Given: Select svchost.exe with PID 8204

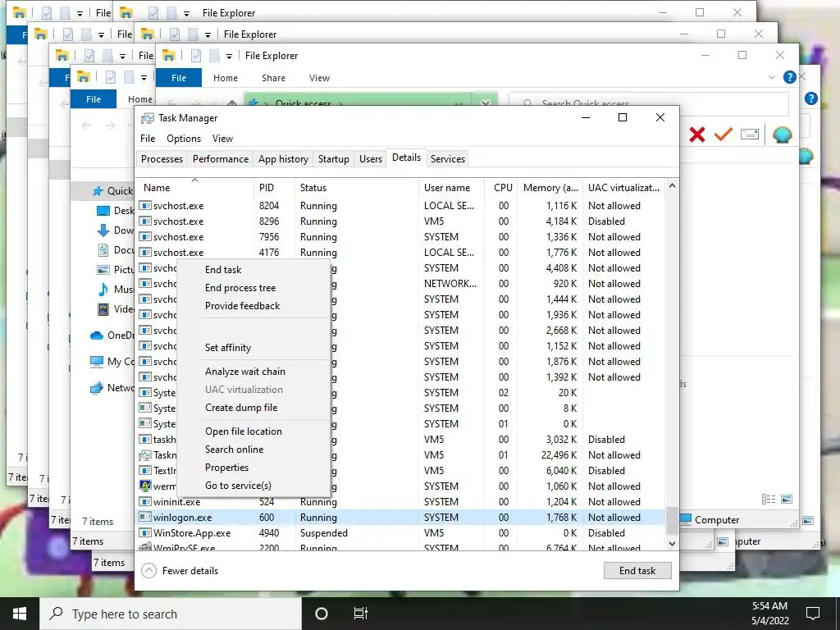Looking at the screenshot, I should pos(400,206).
